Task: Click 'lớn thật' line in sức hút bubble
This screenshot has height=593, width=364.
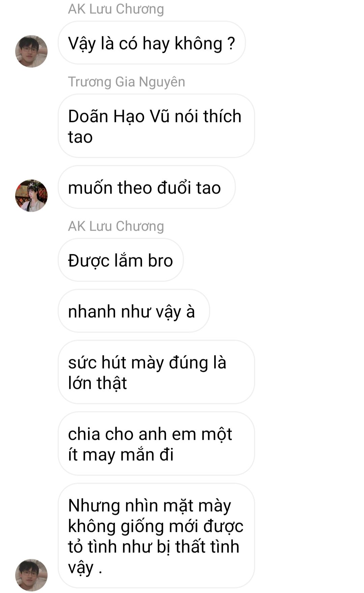Action: click(x=97, y=383)
